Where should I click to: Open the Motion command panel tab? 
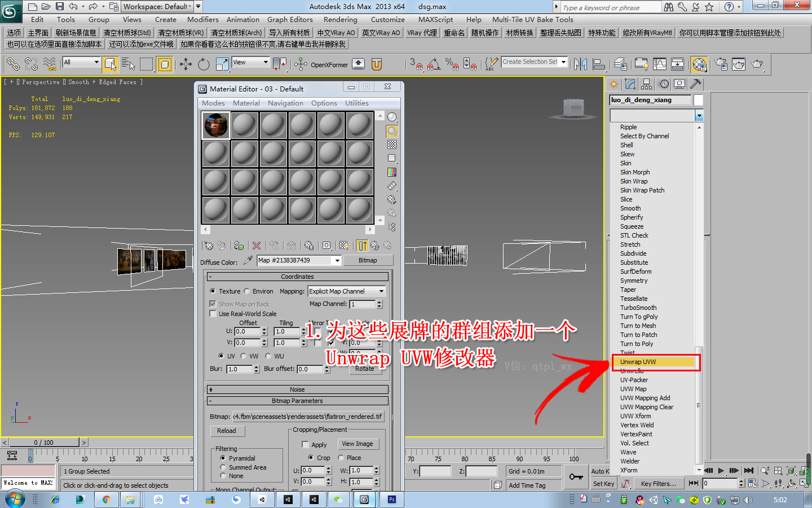pyautogui.click(x=664, y=84)
